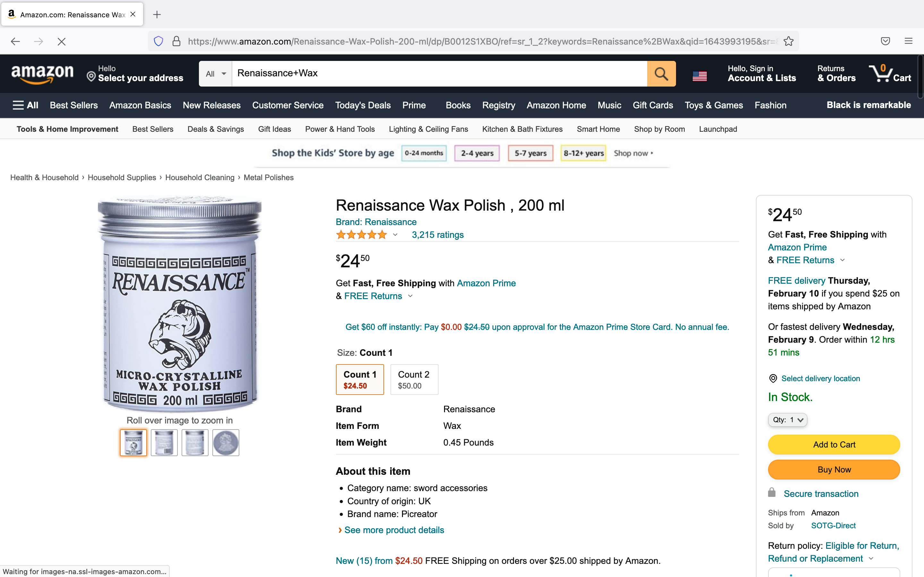Bookmark this page with the star icon

pyautogui.click(x=789, y=41)
